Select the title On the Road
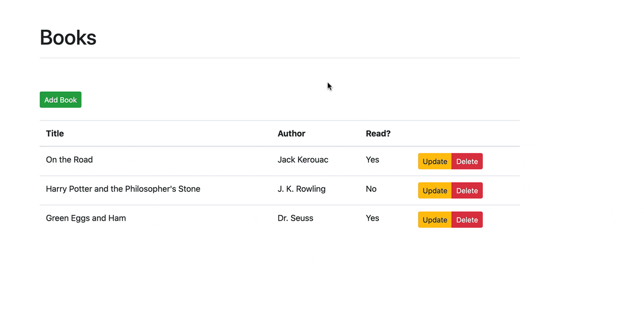This screenshot has width=644, height=313. coord(69,160)
